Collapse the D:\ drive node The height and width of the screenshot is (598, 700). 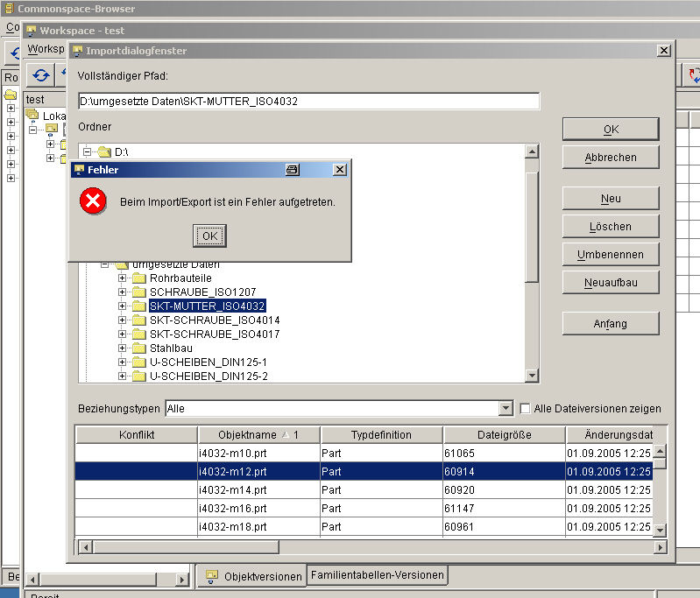tap(87, 151)
